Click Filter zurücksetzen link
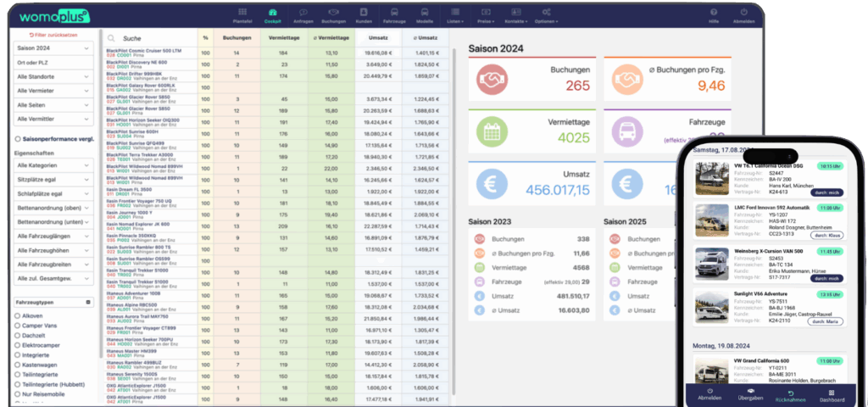Image resolution: width=868 pixels, height=407 pixels. (x=53, y=35)
